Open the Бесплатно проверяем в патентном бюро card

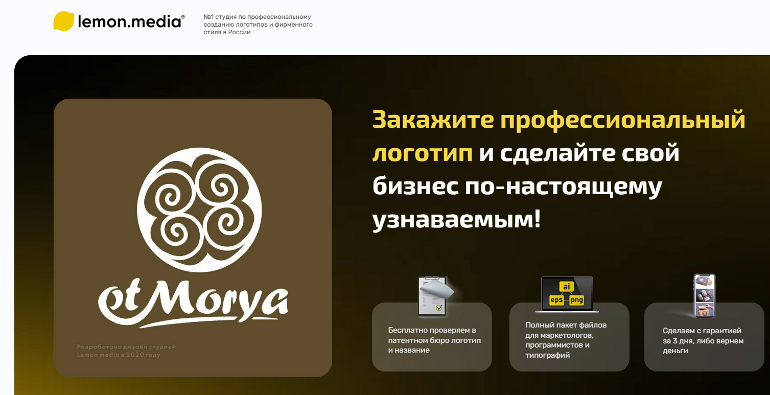pyautogui.click(x=432, y=337)
